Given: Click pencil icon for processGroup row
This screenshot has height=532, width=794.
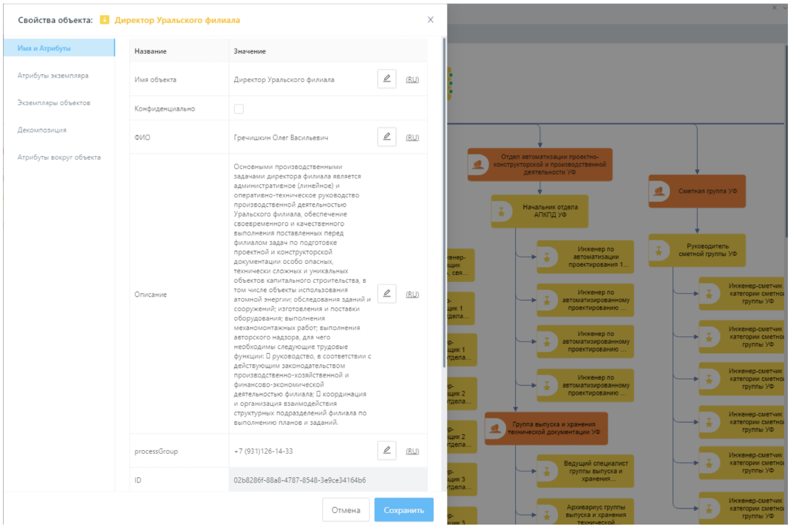Looking at the screenshot, I should pos(386,451).
